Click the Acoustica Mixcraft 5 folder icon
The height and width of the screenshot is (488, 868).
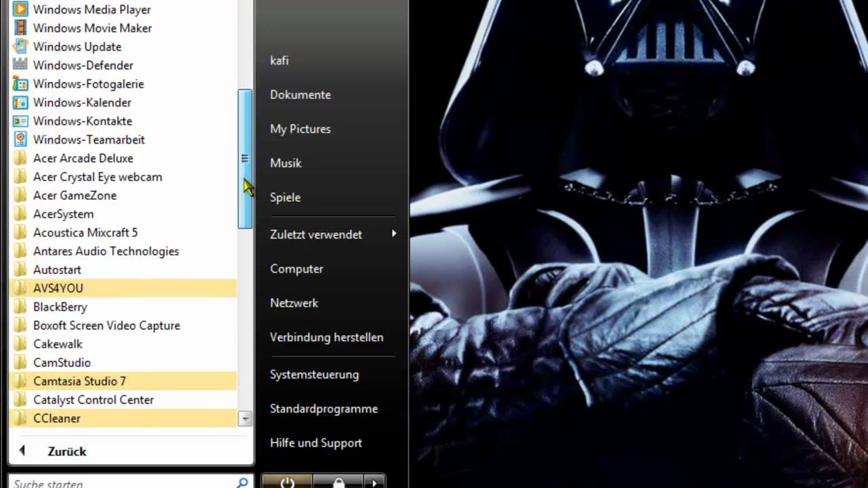20,232
